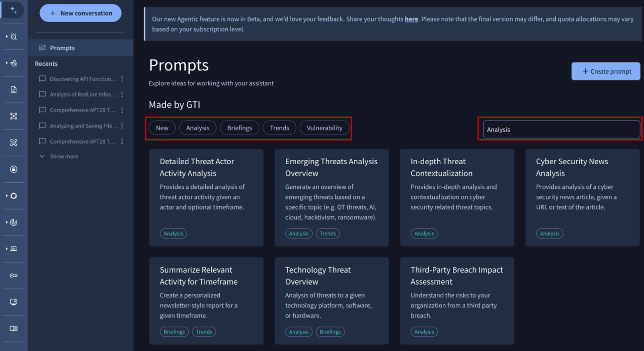644x351 pixels.
Task: Open options menu for Discovering API Function chat
Action: point(122,79)
